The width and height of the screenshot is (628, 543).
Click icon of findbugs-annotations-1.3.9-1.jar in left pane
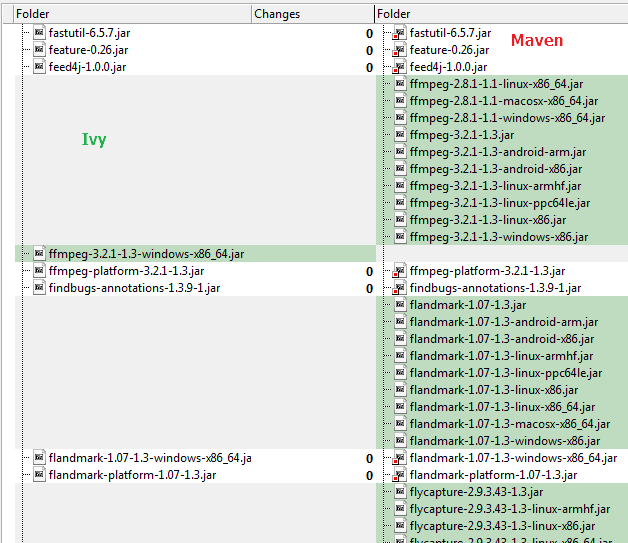pos(39,288)
